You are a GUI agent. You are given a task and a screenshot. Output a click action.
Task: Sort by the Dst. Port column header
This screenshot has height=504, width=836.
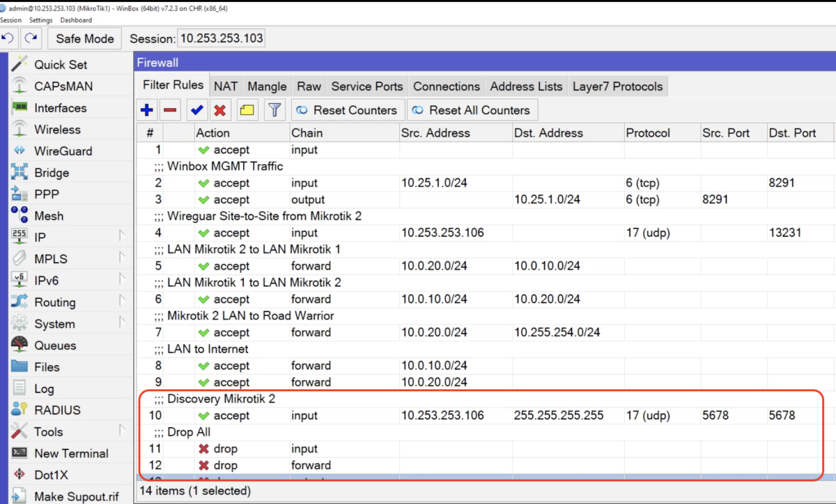coord(799,133)
